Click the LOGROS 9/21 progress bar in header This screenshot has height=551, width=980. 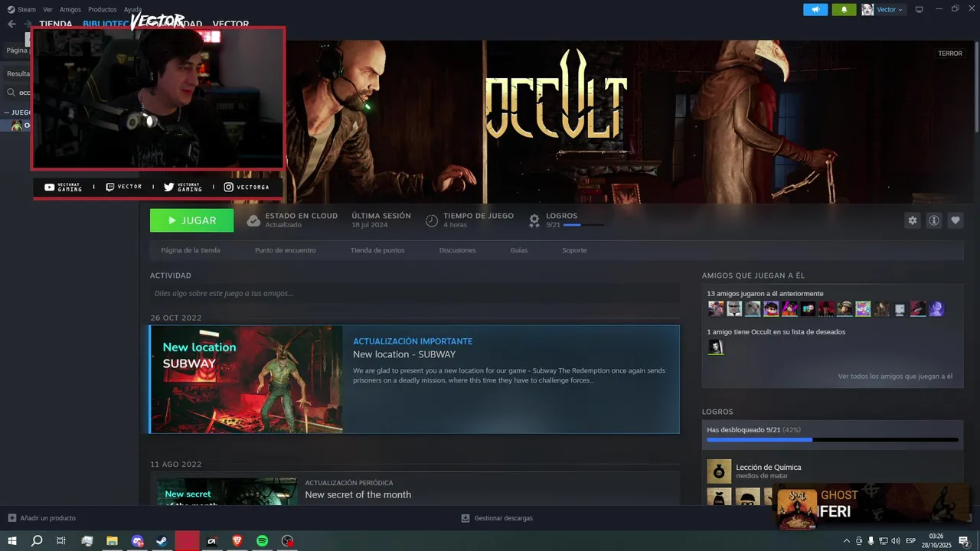(x=583, y=225)
